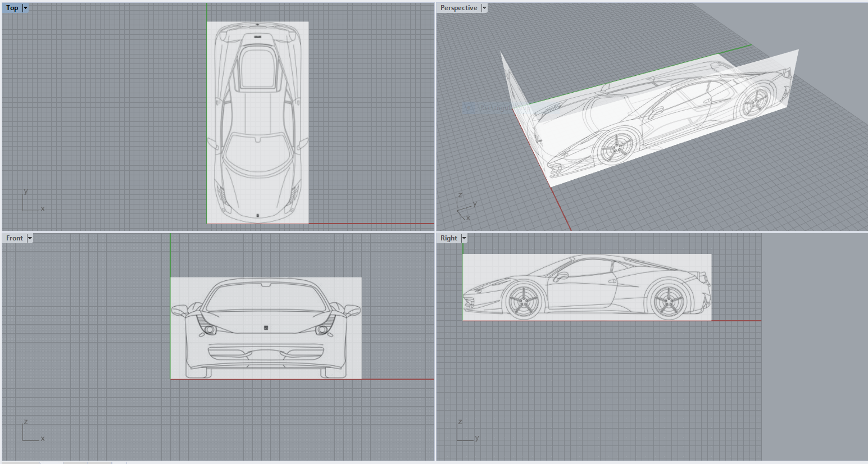This screenshot has height=464, width=868.
Task: Activate the Perspective viewport title label
Action: [458, 8]
